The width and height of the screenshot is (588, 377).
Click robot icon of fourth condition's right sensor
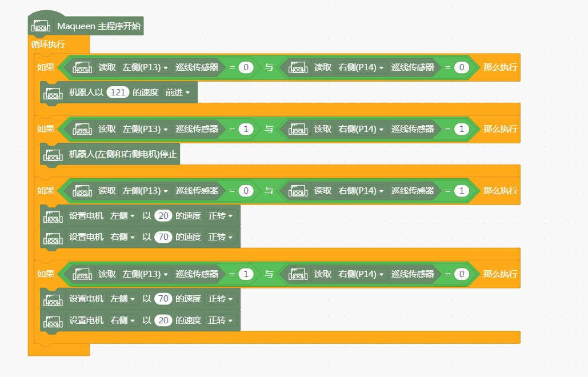(x=298, y=274)
